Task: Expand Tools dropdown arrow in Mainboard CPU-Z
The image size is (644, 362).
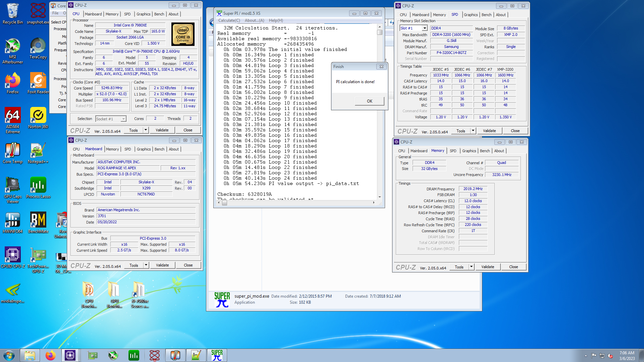Action: [x=146, y=265]
